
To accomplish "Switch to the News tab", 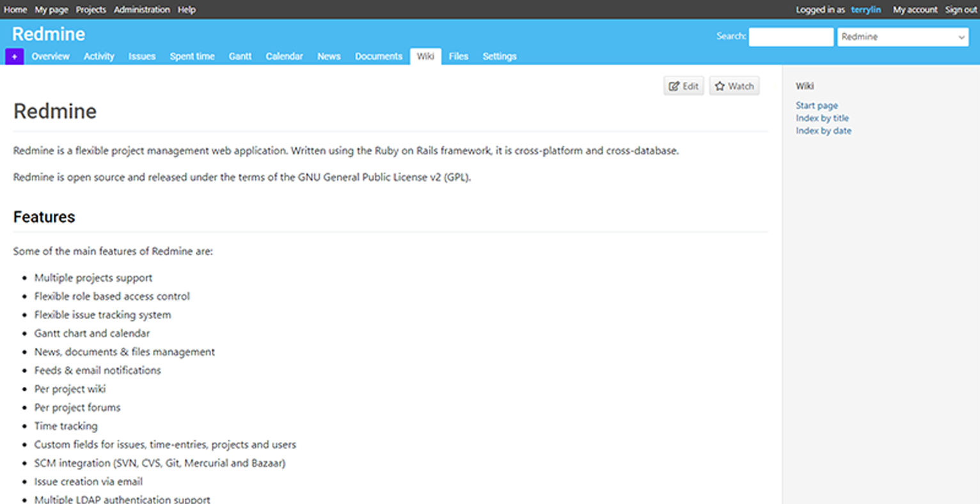I will point(329,56).
